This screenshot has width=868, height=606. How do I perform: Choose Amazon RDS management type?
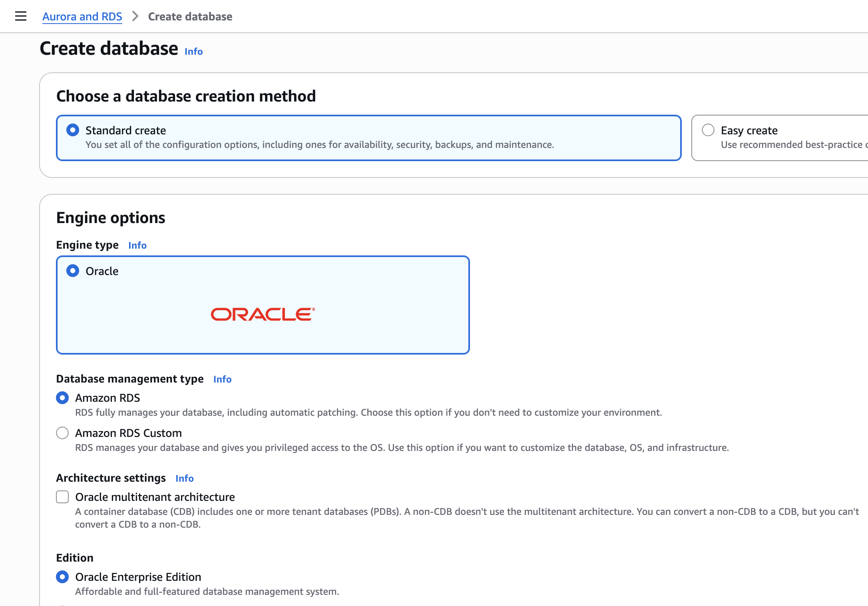pos(62,398)
